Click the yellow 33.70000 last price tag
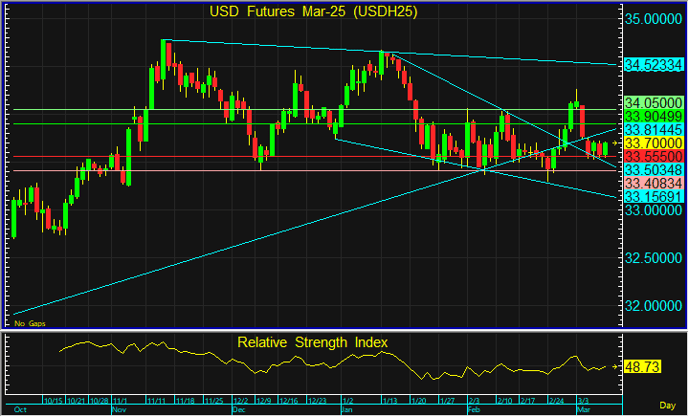The width and height of the screenshot is (689, 417). click(x=654, y=144)
